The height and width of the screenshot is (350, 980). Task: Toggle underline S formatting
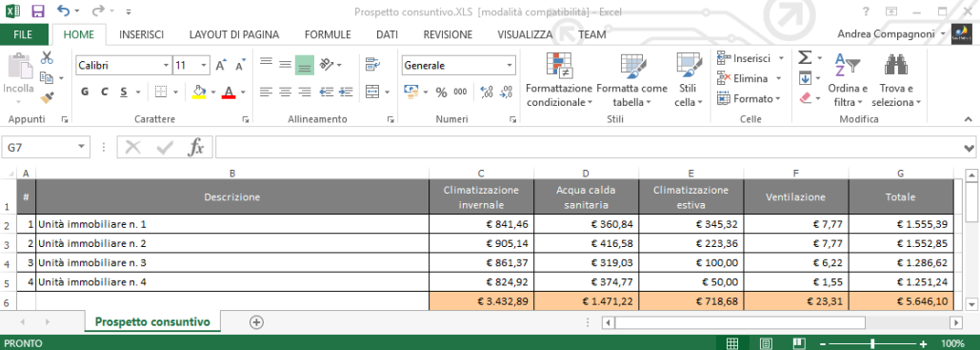click(123, 93)
